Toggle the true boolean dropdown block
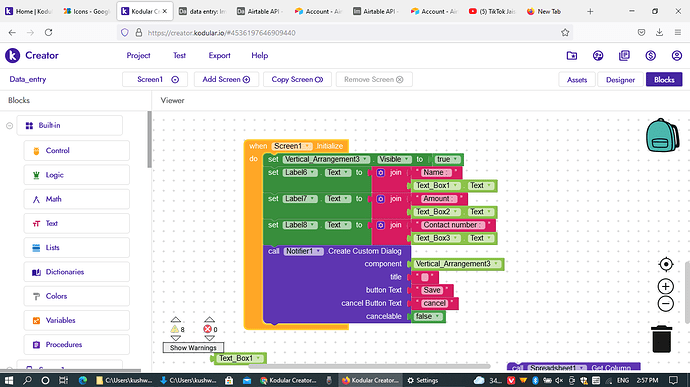The width and height of the screenshot is (690, 387). 448,159
